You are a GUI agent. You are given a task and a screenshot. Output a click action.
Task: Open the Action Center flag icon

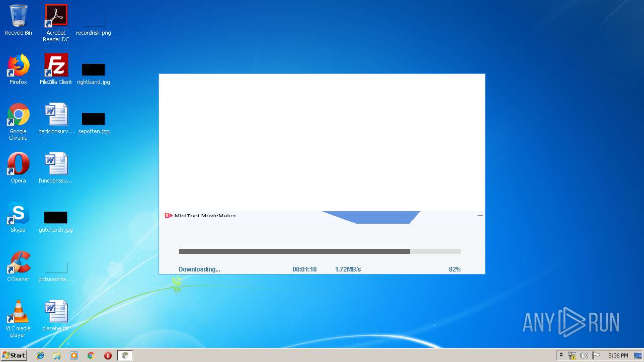pyautogui.click(x=596, y=355)
